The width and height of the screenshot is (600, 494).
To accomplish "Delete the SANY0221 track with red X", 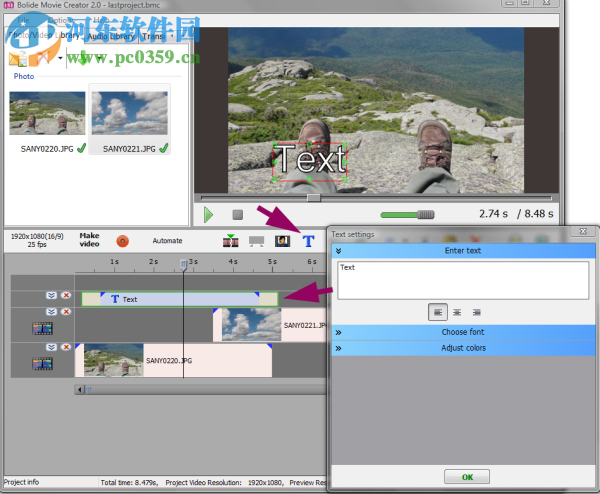I will click(x=66, y=312).
